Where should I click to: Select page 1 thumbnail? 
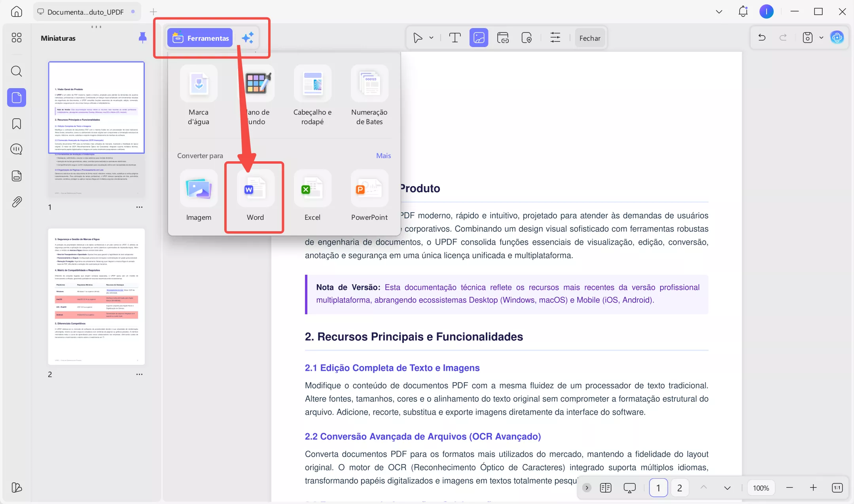[96, 130]
